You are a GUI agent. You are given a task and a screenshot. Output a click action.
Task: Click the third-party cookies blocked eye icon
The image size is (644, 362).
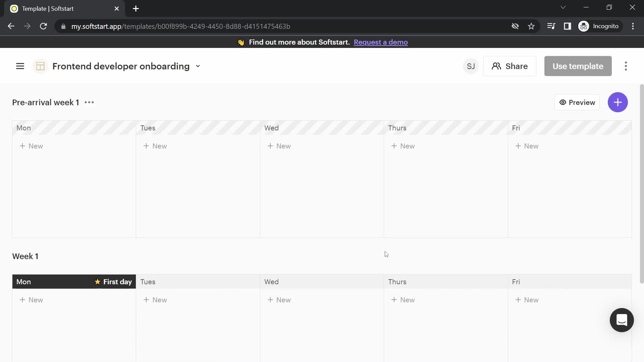pos(515,26)
